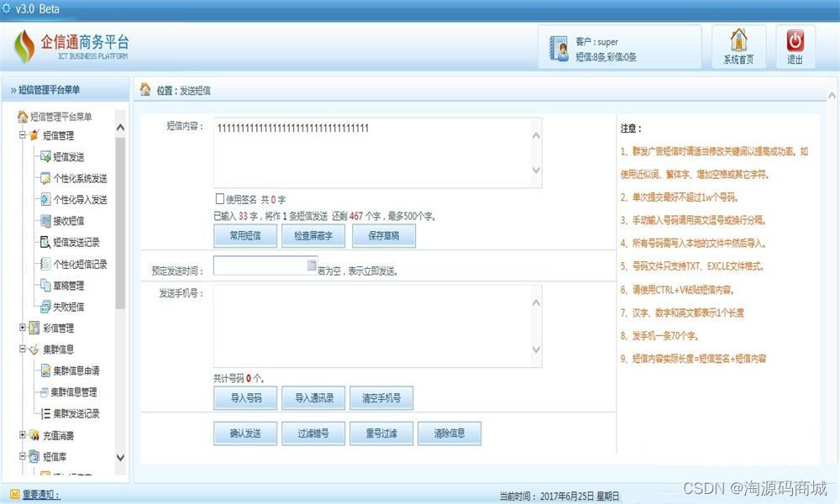Click the 确认发送 button
Screen dimensions: 840x504
point(245,433)
